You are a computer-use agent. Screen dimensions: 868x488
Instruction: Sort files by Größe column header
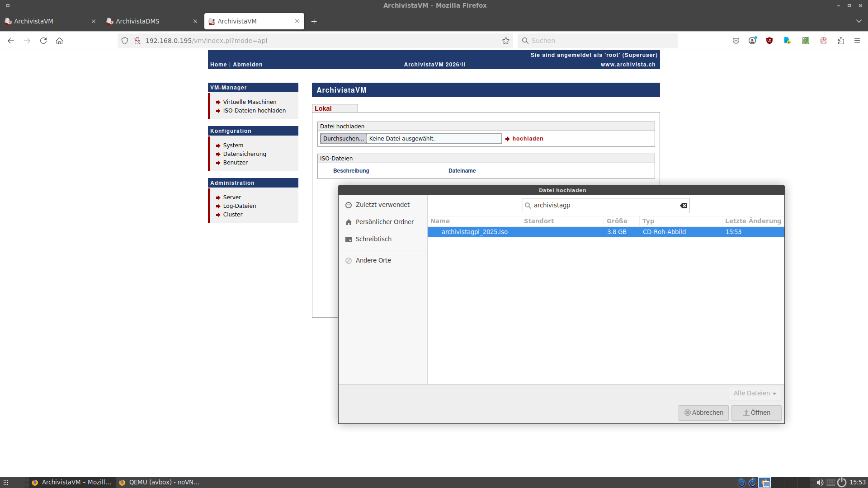click(x=617, y=221)
